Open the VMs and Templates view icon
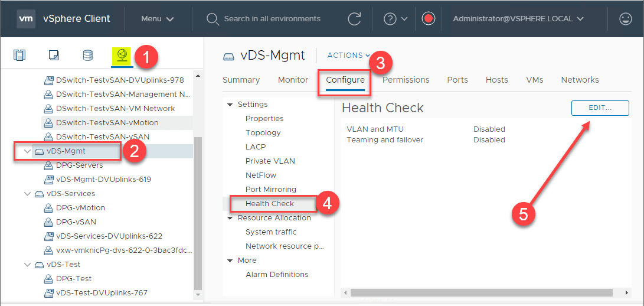 point(54,56)
